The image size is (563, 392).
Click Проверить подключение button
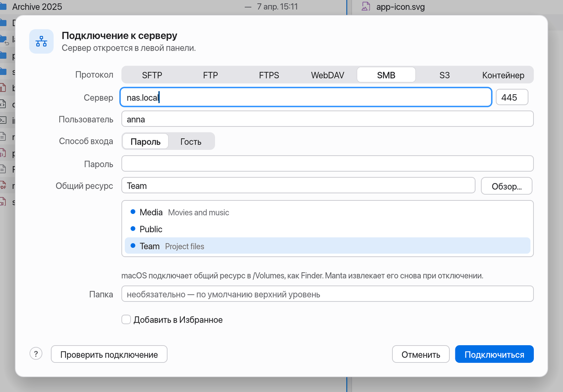click(109, 354)
